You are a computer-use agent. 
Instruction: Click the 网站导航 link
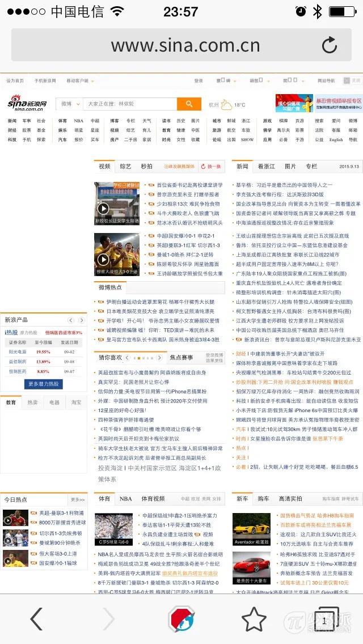326,81
